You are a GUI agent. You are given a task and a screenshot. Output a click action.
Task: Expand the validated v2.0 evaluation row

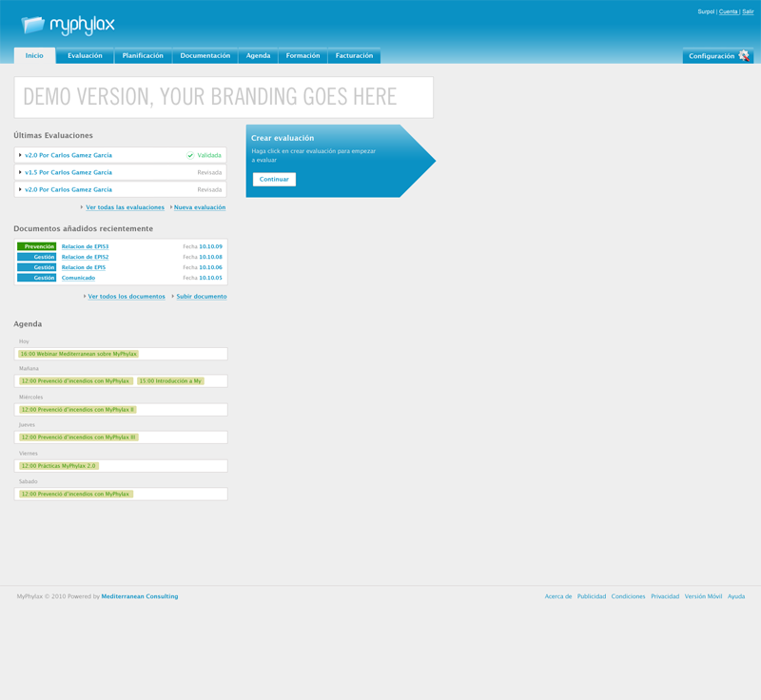tap(20, 155)
